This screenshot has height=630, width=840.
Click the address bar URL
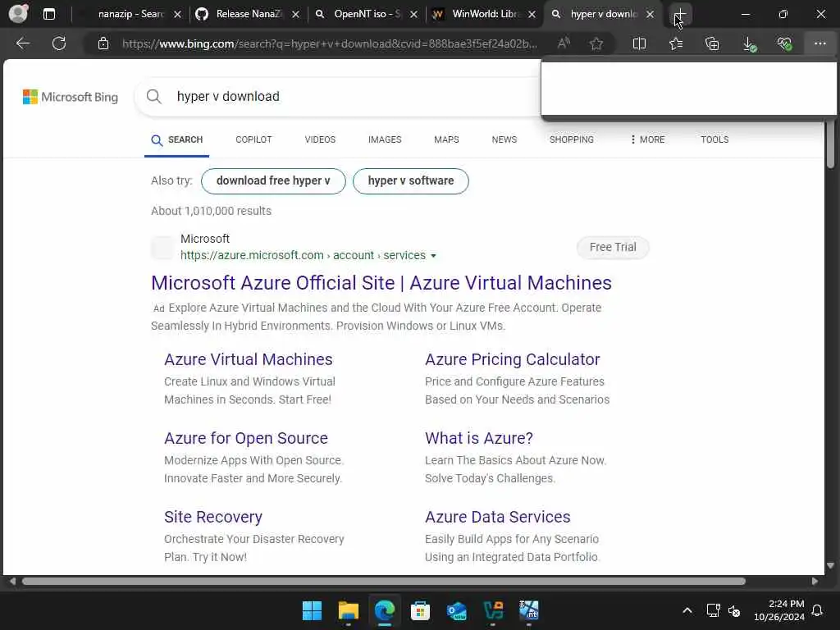pos(330,44)
